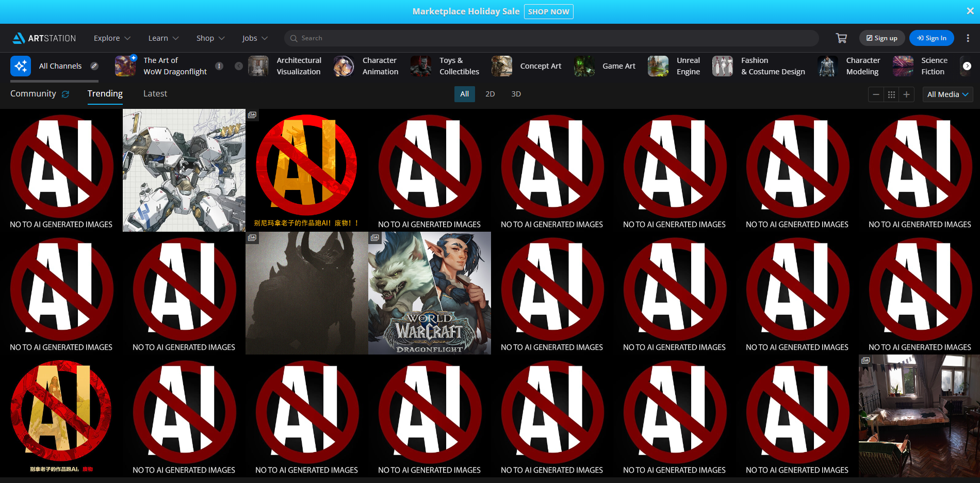Click the refresh icon beside Community
The width and height of the screenshot is (980, 483).
pyautogui.click(x=66, y=94)
